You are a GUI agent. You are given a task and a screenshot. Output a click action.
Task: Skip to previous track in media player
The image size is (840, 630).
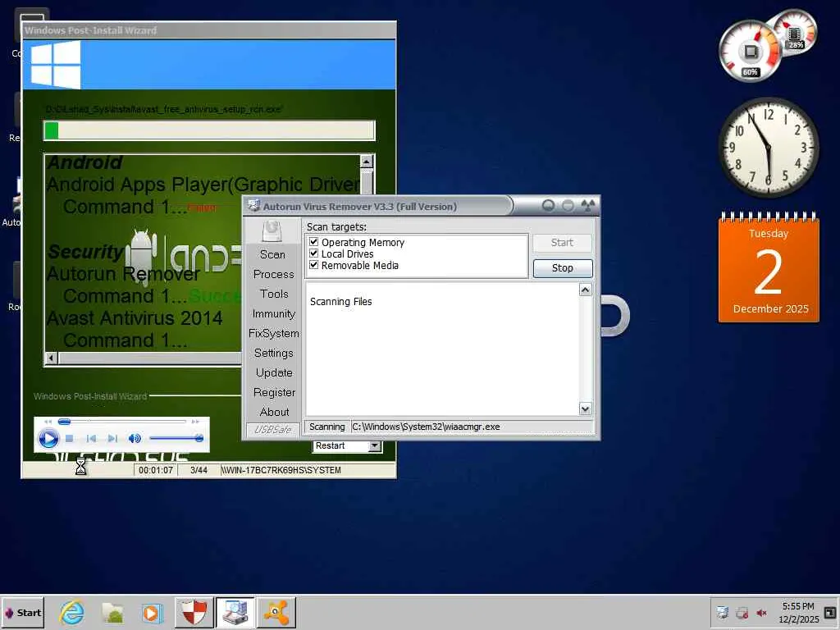point(91,438)
